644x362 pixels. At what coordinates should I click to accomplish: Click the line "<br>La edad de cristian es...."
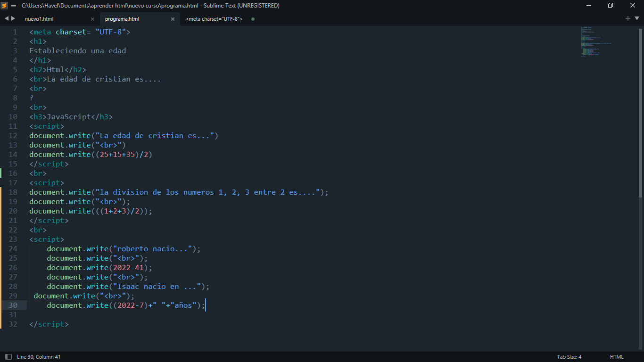(x=95, y=79)
